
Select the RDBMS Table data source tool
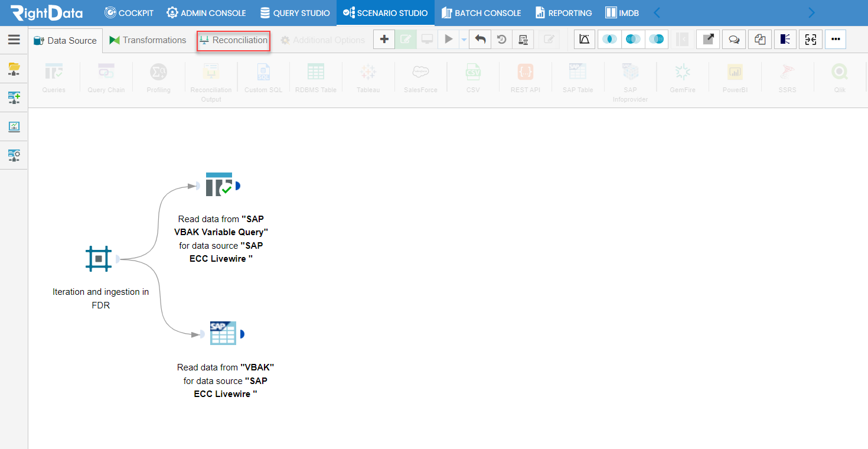click(316, 78)
